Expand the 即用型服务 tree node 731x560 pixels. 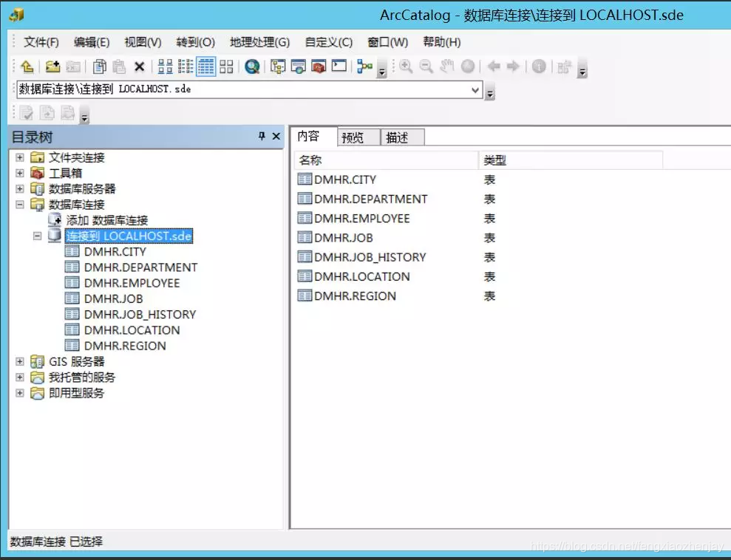pos(19,393)
